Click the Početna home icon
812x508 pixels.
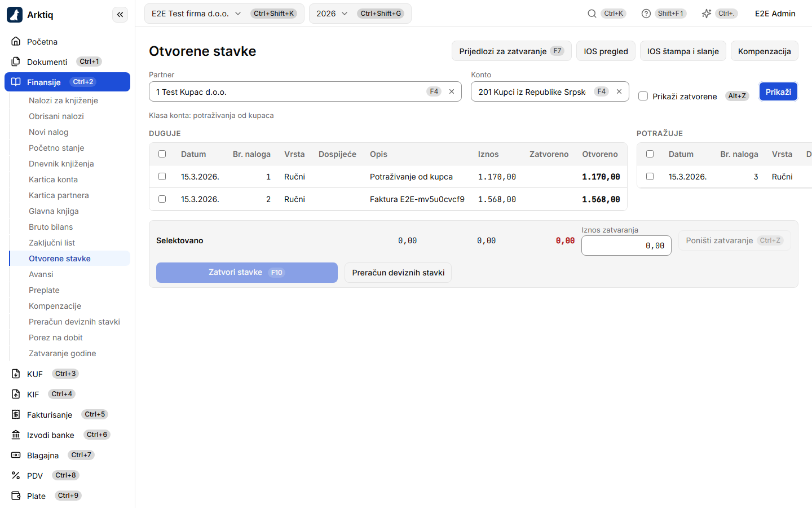point(16,41)
